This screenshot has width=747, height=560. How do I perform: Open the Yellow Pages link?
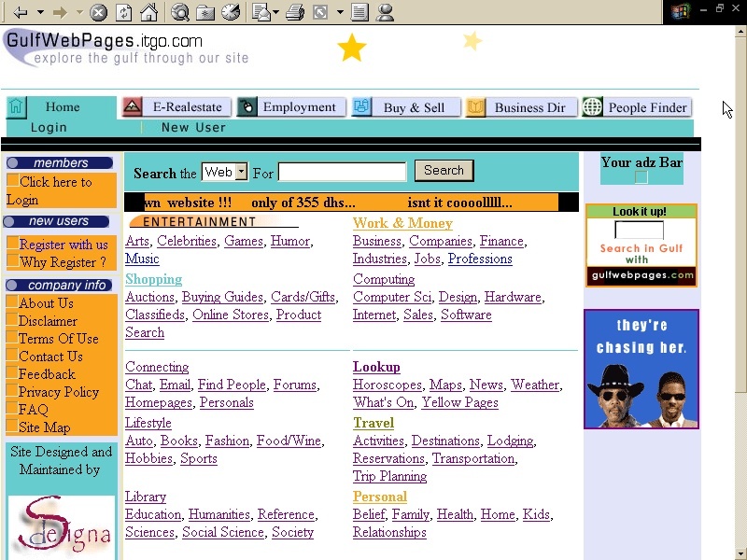click(459, 402)
